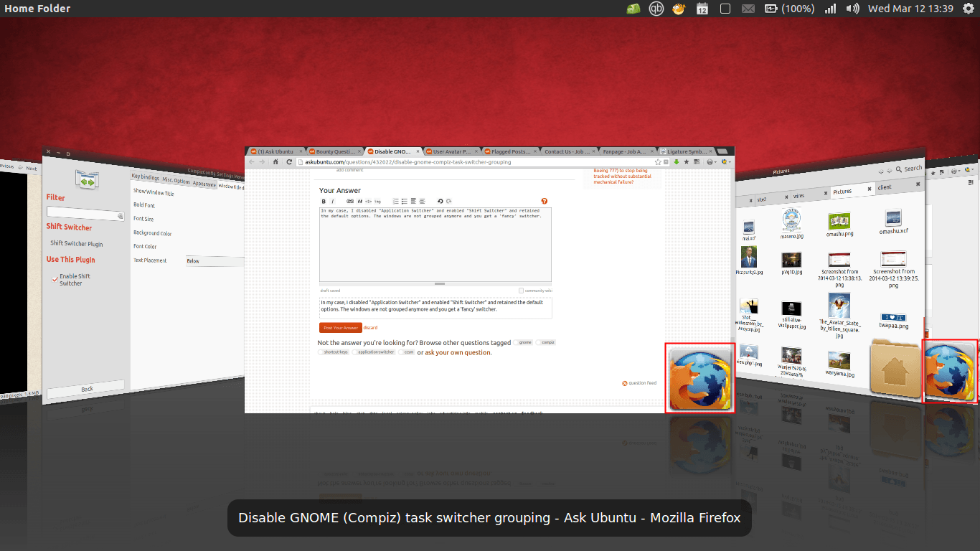Select the 'Bounty Questi...' Firefox tab

tap(334, 151)
